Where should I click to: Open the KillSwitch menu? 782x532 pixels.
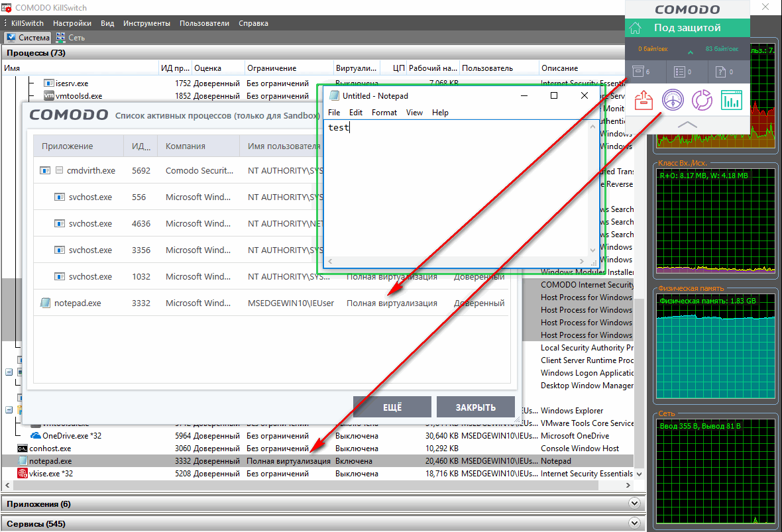coord(27,23)
